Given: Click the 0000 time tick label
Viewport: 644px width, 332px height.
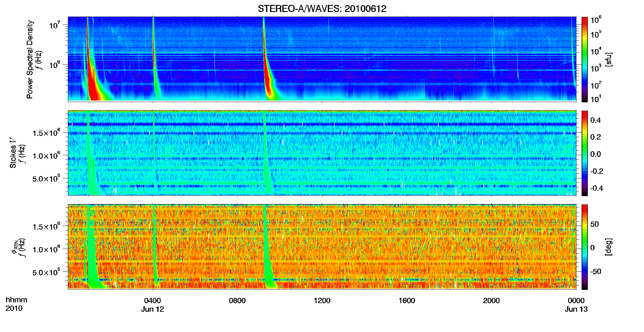Looking at the screenshot, I should [576, 301].
